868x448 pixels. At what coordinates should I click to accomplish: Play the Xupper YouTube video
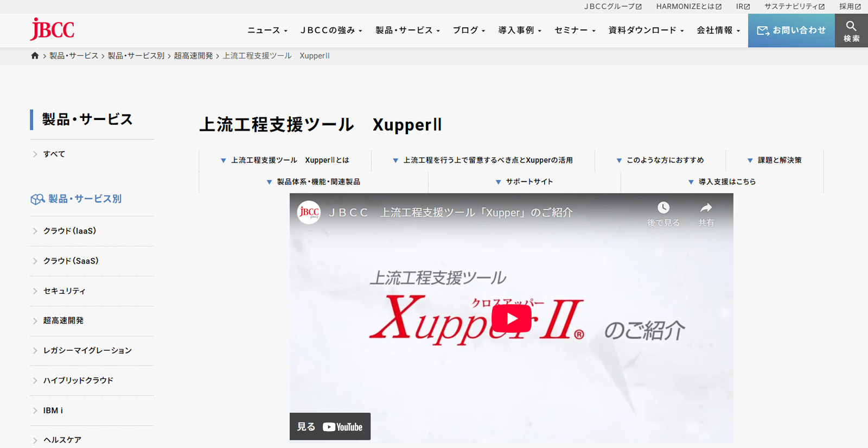coord(511,318)
